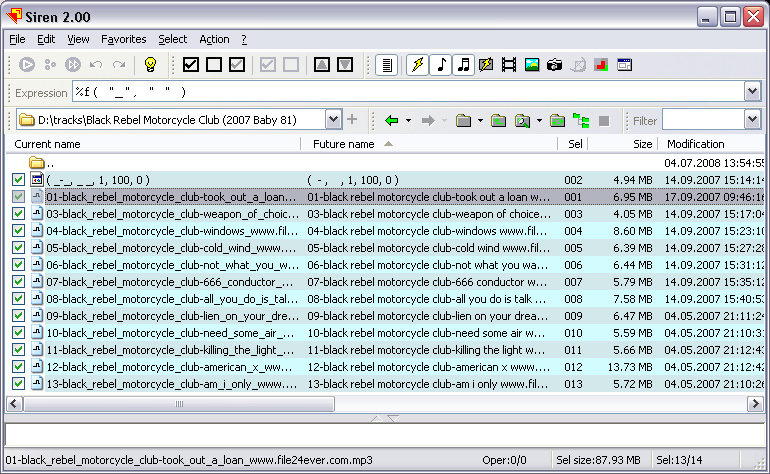Click into the Filter input field
Viewport: 770px width, 474px height.
tap(703, 119)
